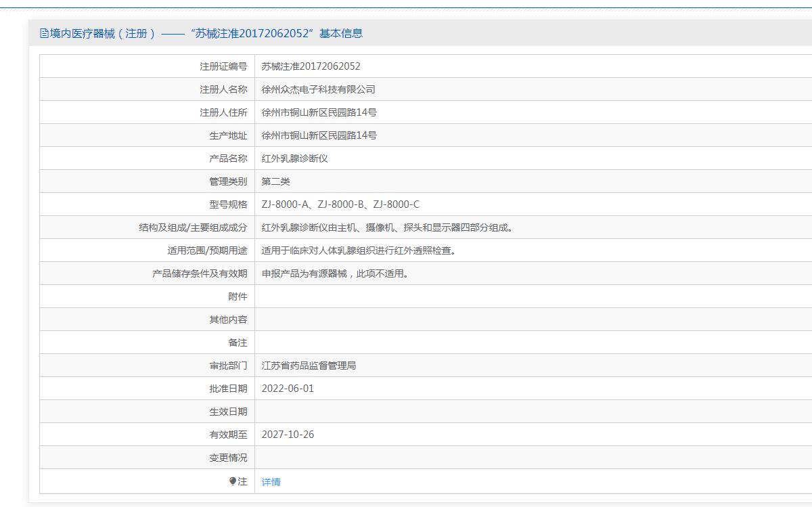
Task: Click the 有效期至 label
Action: [228, 435]
